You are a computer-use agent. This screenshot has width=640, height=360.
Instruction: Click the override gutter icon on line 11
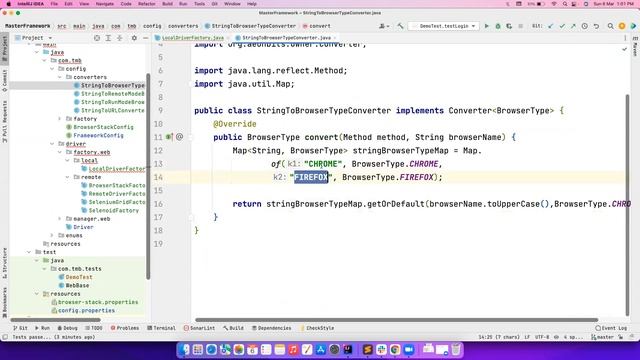click(169, 137)
